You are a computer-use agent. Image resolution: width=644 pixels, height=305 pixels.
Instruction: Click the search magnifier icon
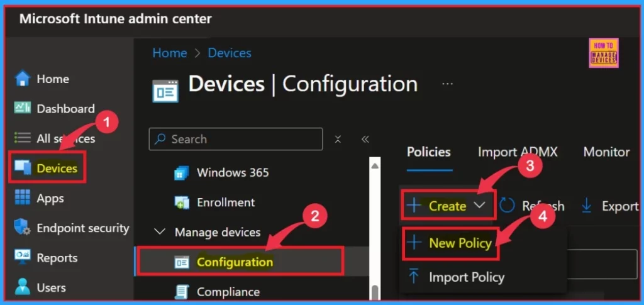(160, 139)
